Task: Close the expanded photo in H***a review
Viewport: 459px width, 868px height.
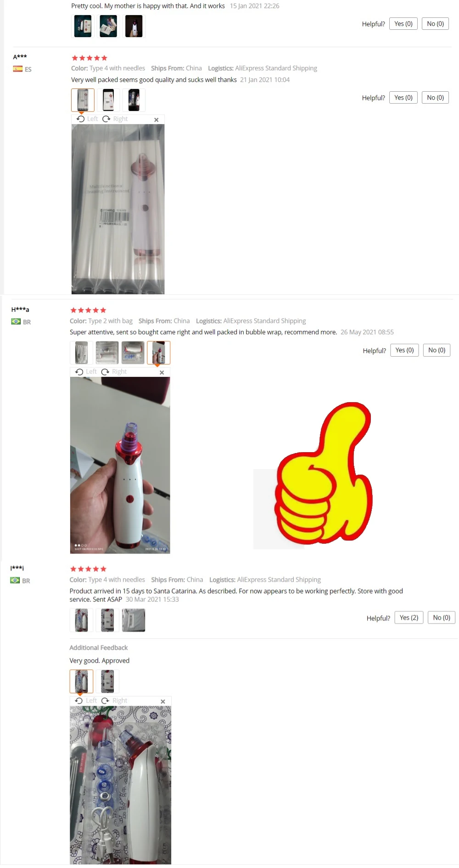Action: click(162, 372)
